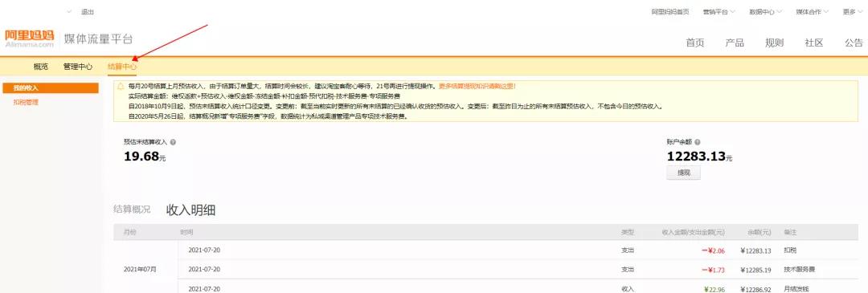Viewport: 868px width, 293px height.
Task: Click 收入金额/支出金额(元) column header
Action: tap(693, 232)
